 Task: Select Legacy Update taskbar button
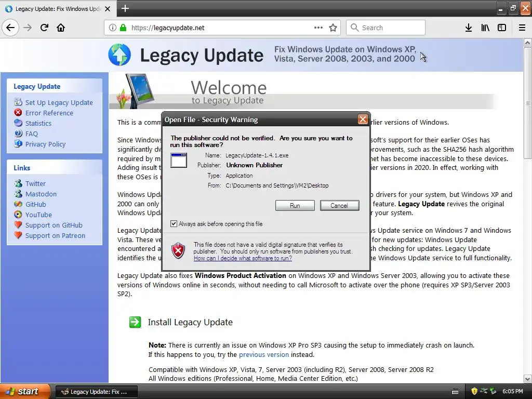(x=96, y=392)
